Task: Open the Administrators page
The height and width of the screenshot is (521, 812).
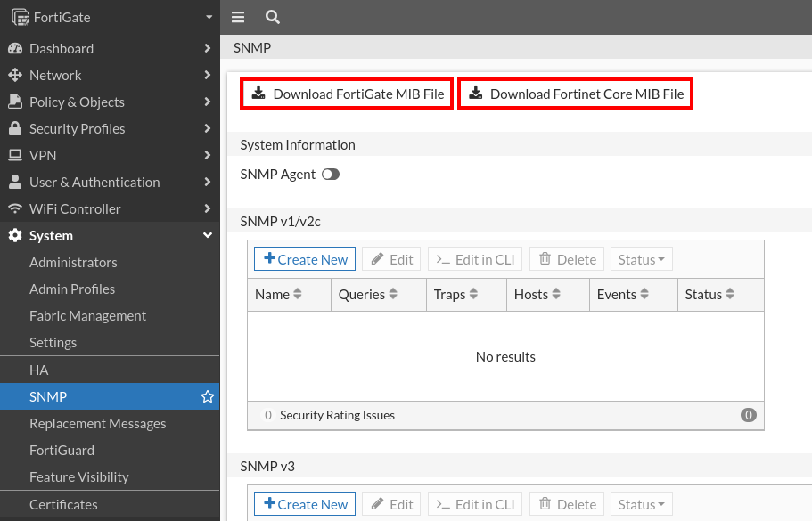Action: [73, 262]
